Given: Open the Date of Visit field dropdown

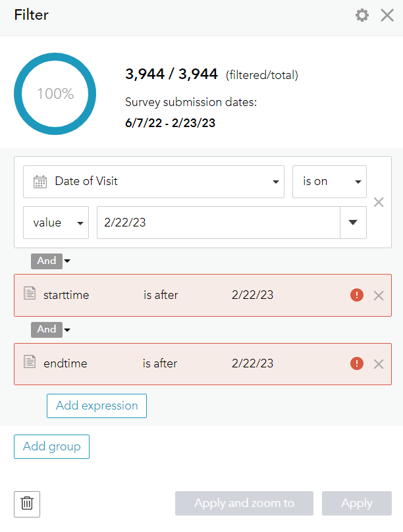Looking at the screenshot, I should pos(153,182).
